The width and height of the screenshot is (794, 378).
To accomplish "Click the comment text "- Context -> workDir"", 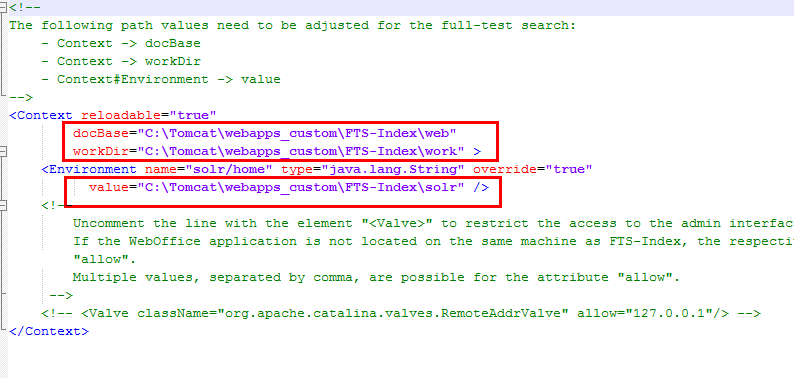I will (121, 61).
